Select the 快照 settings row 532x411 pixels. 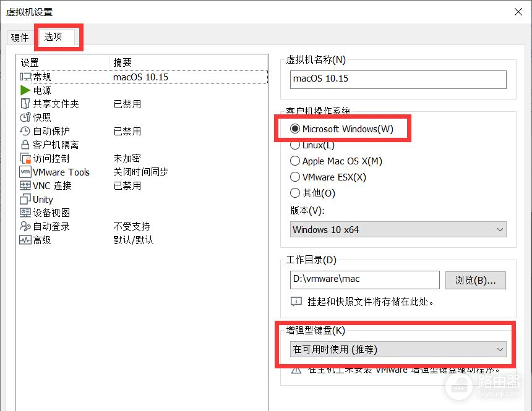coord(143,117)
